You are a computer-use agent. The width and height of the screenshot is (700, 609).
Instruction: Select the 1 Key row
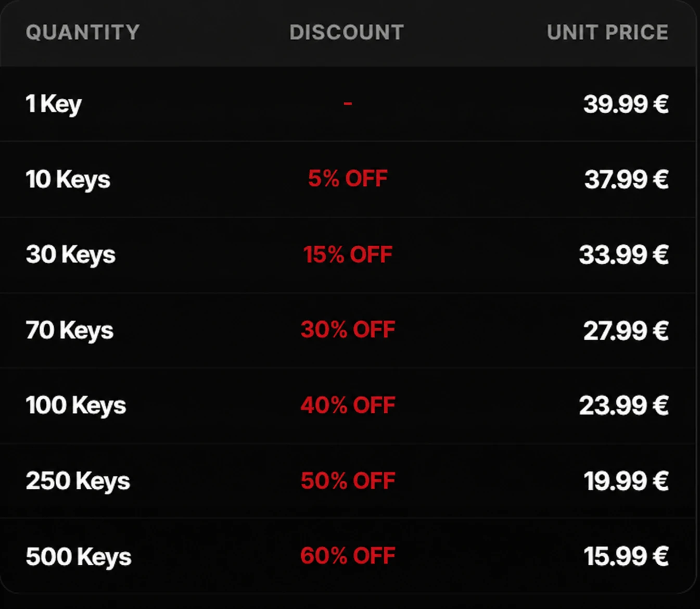pyautogui.click(x=348, y=104)
